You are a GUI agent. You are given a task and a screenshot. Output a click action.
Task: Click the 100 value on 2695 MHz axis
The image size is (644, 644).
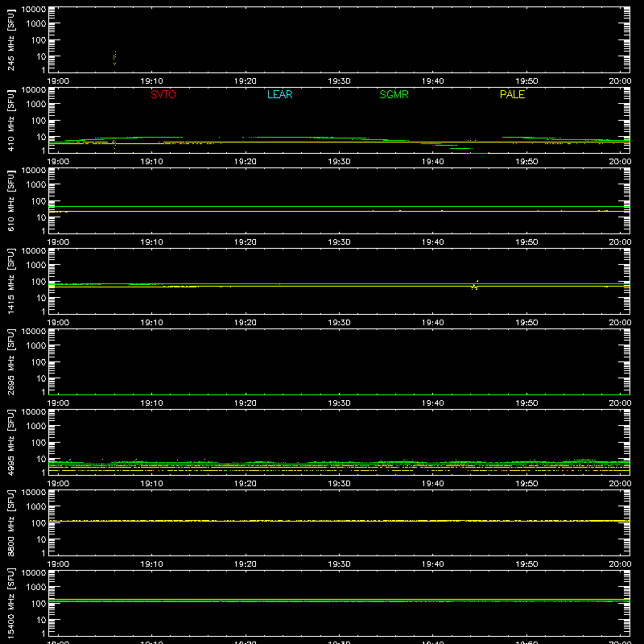point(39,361)
